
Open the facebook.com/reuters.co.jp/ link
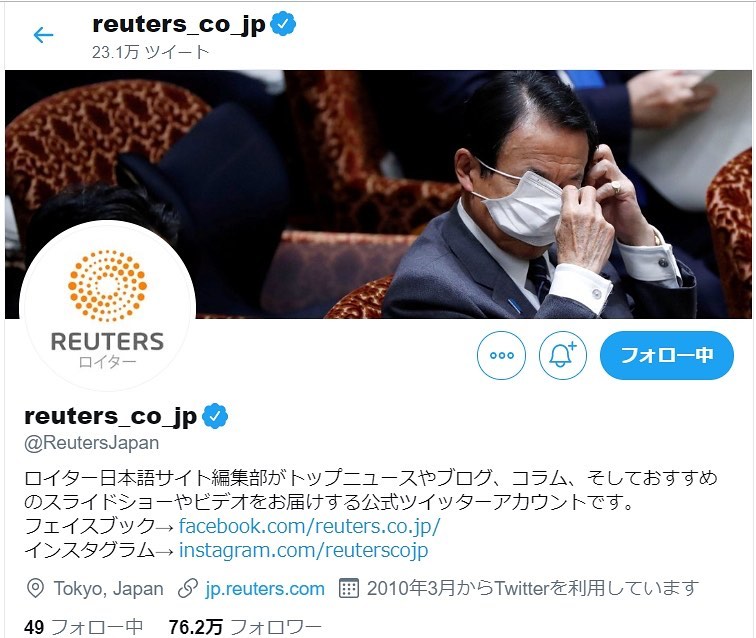click(310, 526)
